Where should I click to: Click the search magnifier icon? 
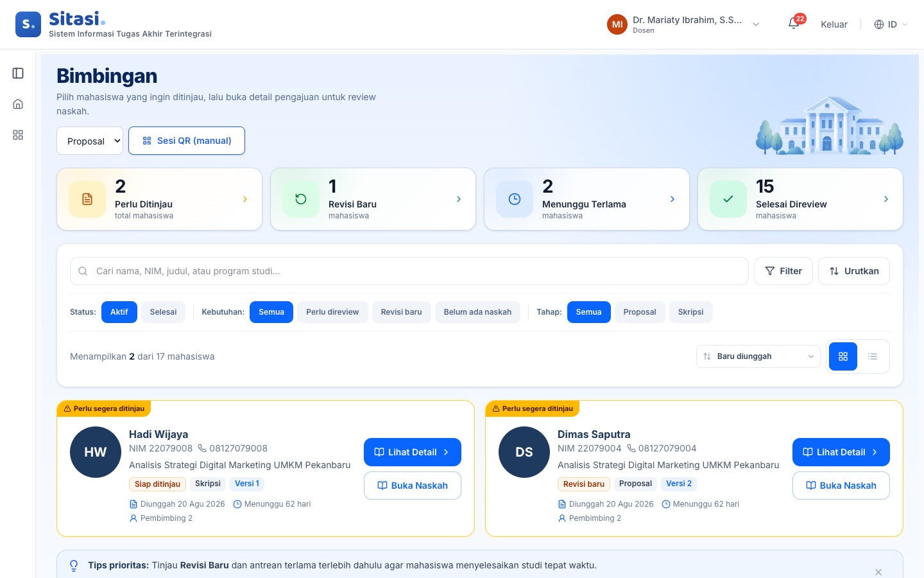click(83, 271)
